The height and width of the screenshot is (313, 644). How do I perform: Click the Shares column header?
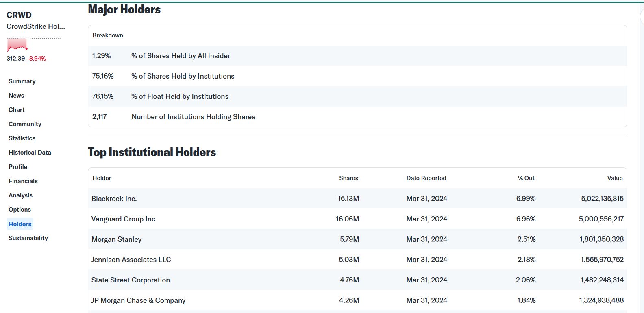point(348,178)
